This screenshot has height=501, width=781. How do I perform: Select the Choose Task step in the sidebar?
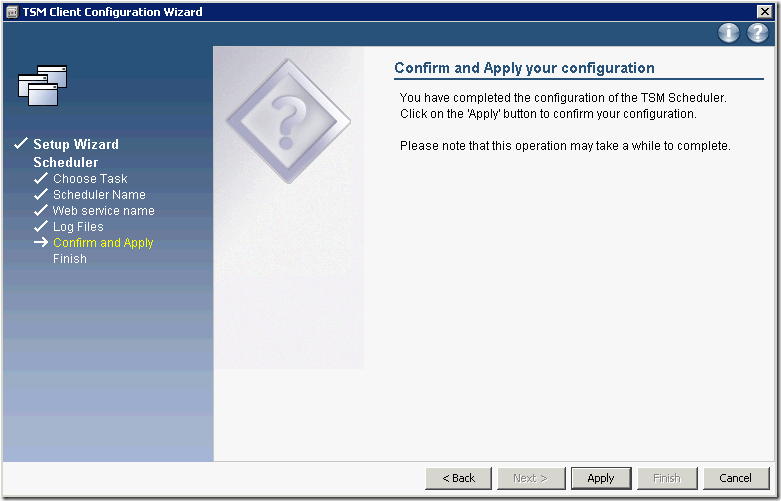coord(90,179)
